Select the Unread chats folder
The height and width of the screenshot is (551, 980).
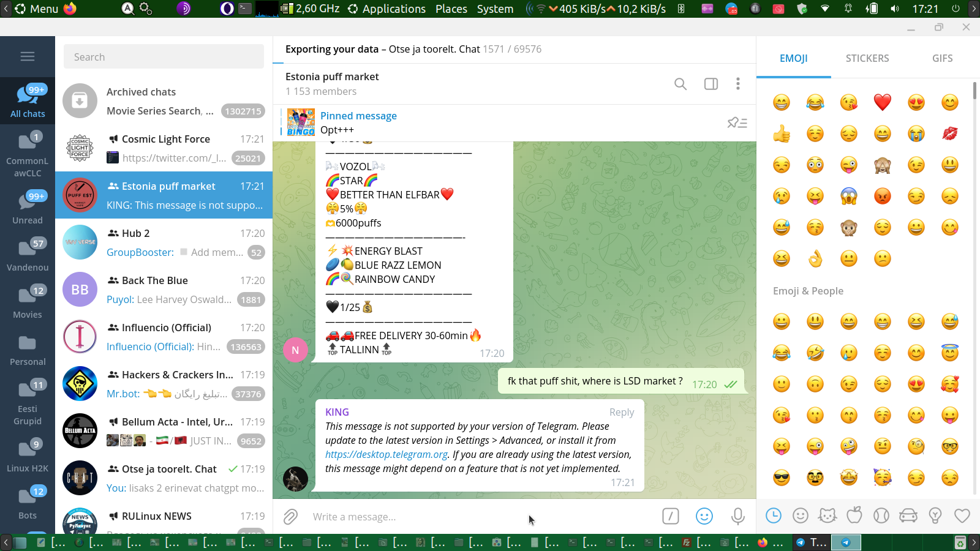point(28,208)
